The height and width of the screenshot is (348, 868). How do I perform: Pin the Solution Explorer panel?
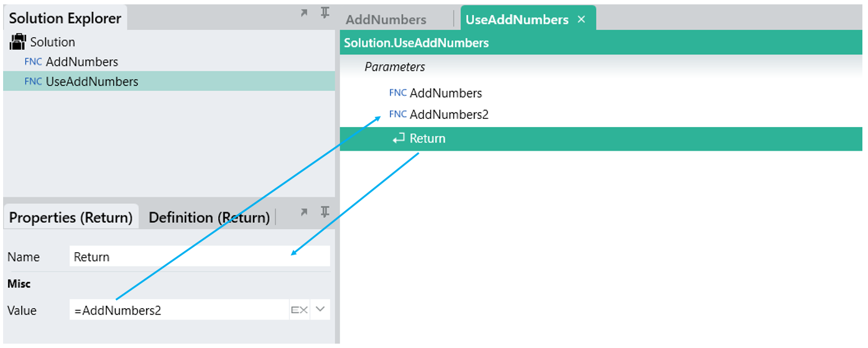(x=325, y=13)
